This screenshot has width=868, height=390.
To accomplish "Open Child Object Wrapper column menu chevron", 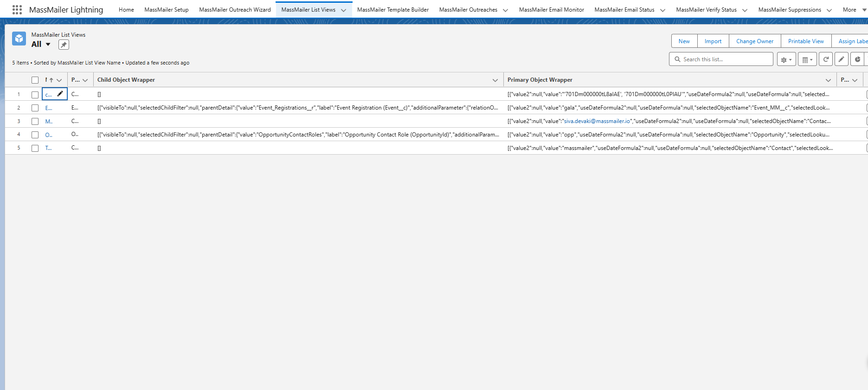I will (495, 80).
